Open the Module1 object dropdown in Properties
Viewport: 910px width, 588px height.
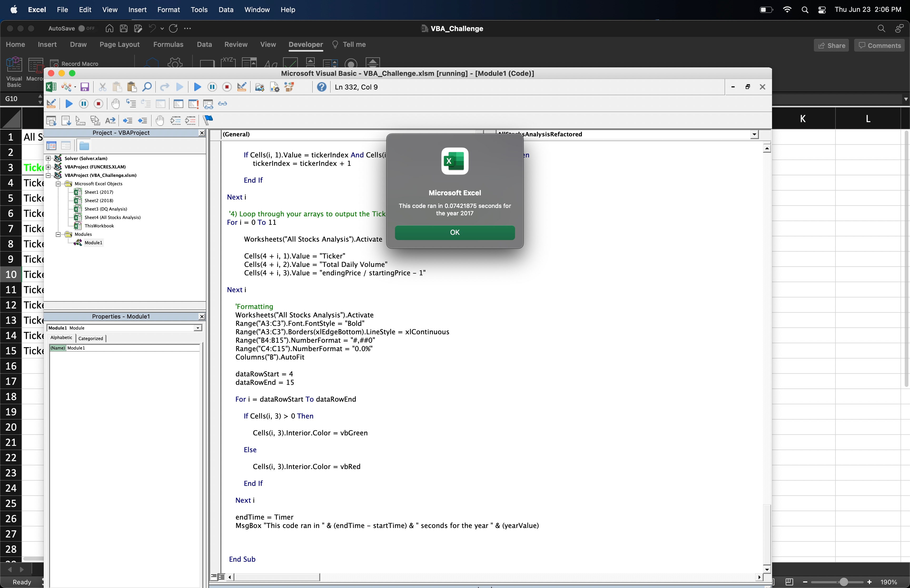198,328
